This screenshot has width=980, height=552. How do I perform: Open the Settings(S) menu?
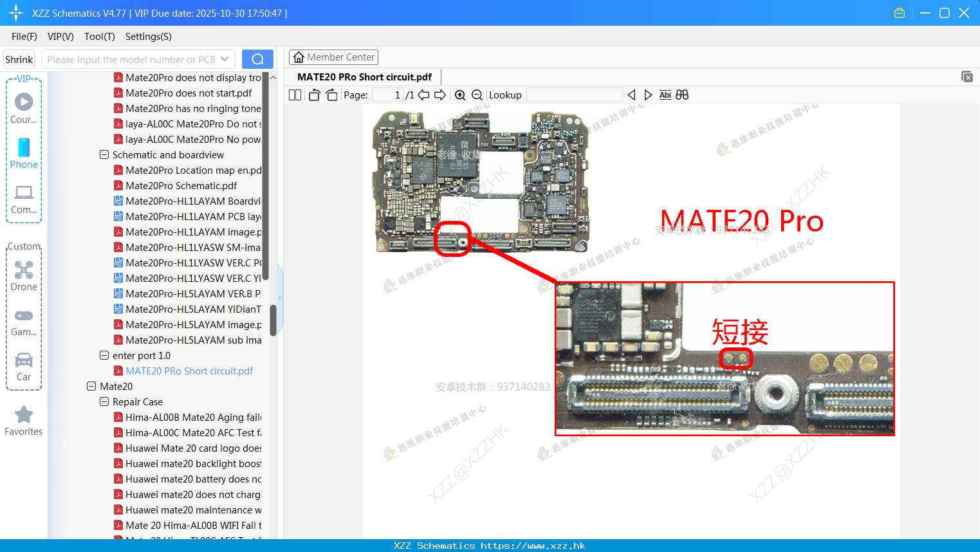tap(149, 37)
